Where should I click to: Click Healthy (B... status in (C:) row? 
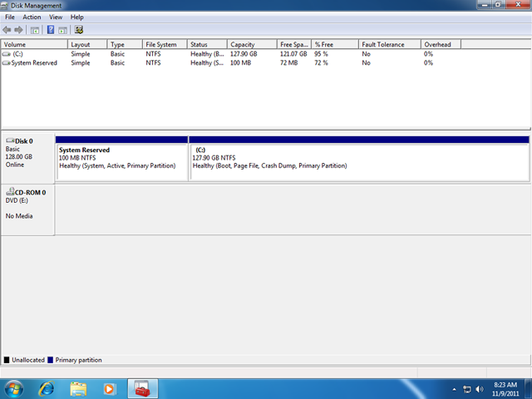click(x=207, y=54)
